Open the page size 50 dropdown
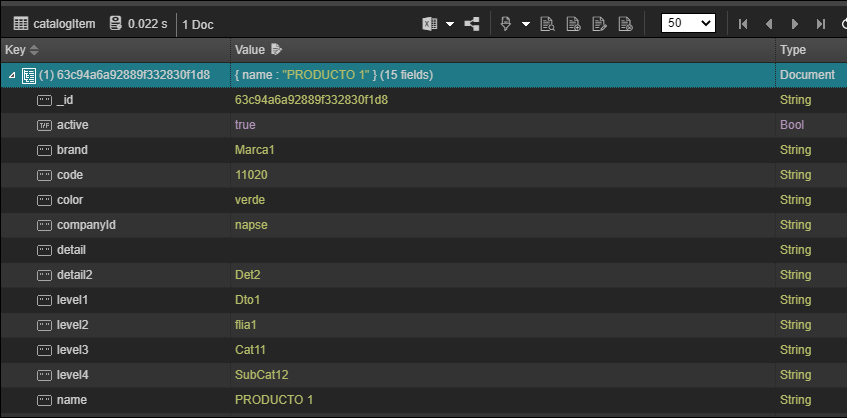The height and width of the screenshot is (418, 850). point(688,24)
